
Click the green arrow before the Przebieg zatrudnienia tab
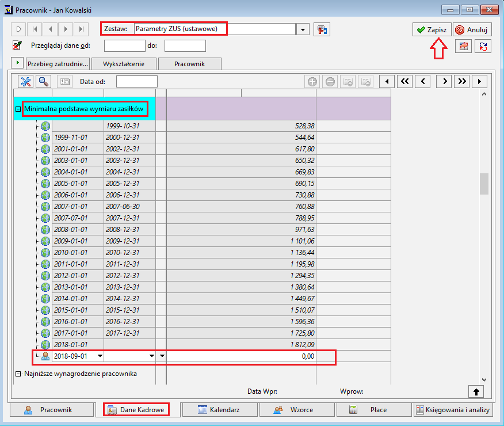pyautogui.click(x=17, y=62)
